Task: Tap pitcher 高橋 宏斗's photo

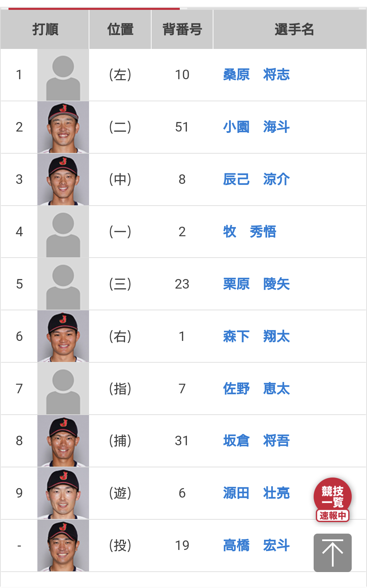Action: (63, 546)
